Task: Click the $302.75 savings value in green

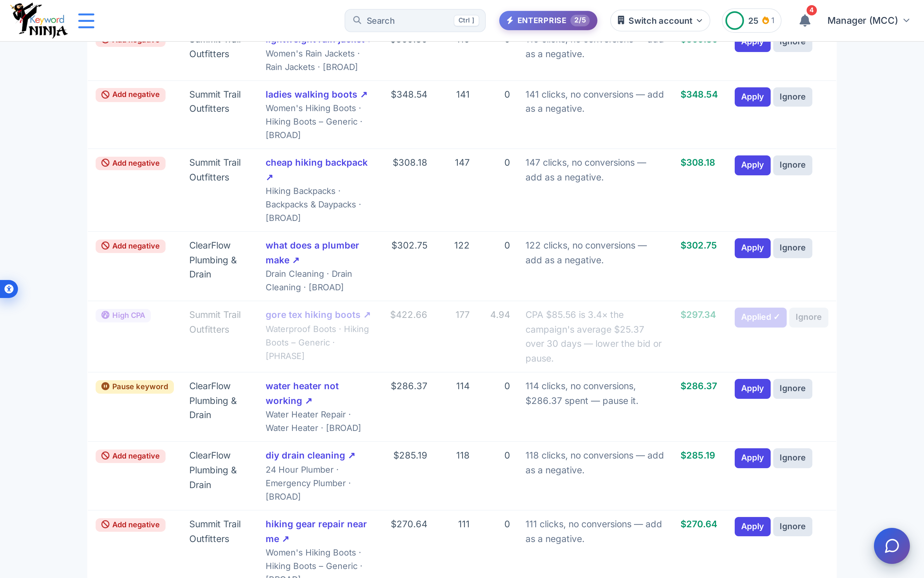Action: pos(698,245)
